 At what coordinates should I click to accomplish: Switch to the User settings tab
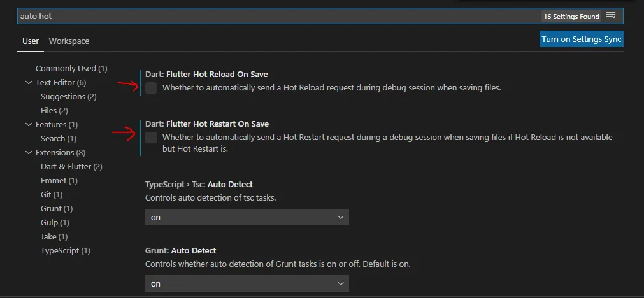click(31, 41)
